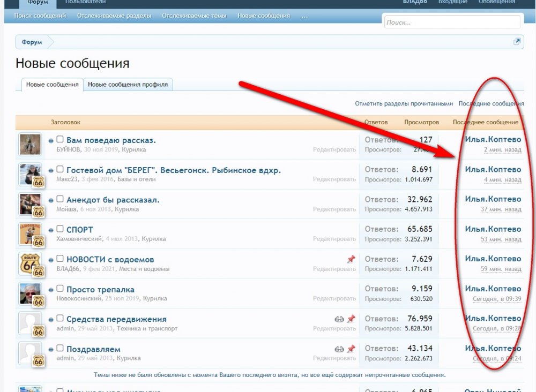Open the breadcrumb jump icon at bar's right end

coord(517,42)
